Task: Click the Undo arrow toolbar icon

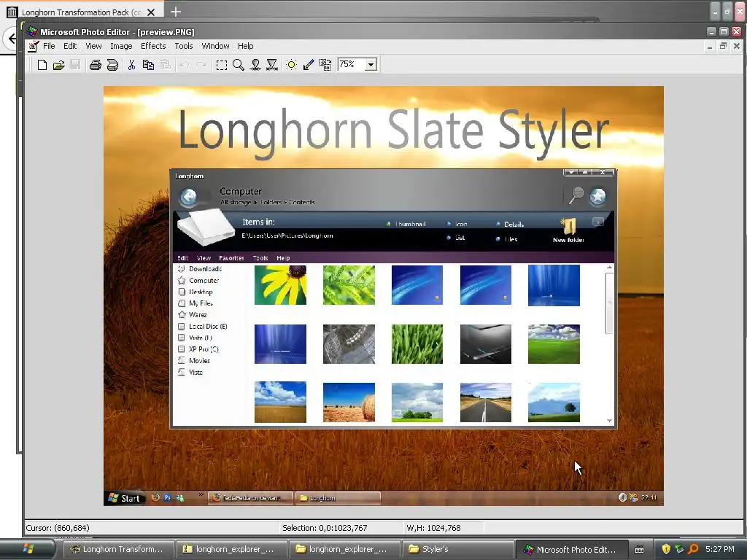Action: [185, 65]
